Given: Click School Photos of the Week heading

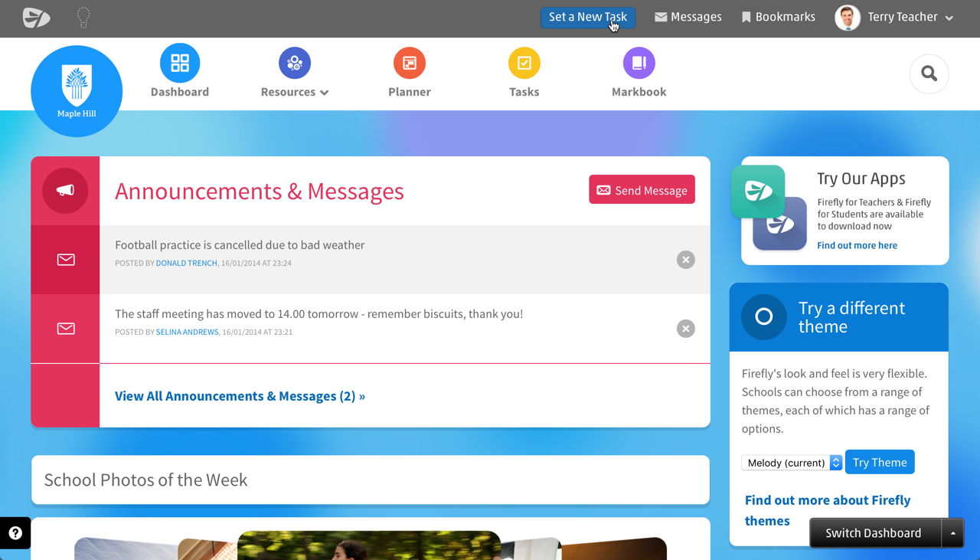Looking at the screenshot, I should [145, 480].
